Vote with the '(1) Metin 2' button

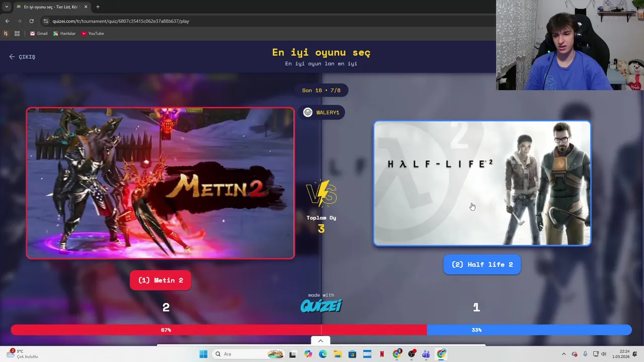[x=160, y=281]
